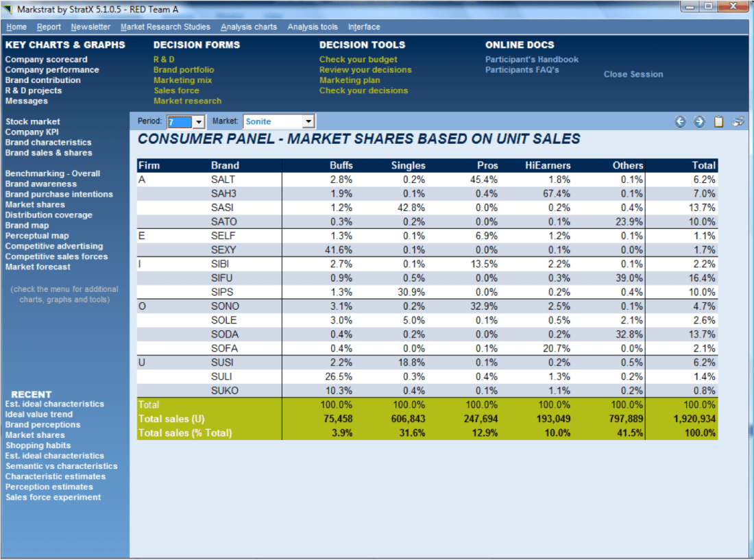Click the Markstrat app icon in title bar
The width and height of the screenshot is (754, 560).
[x=8, y=10]
